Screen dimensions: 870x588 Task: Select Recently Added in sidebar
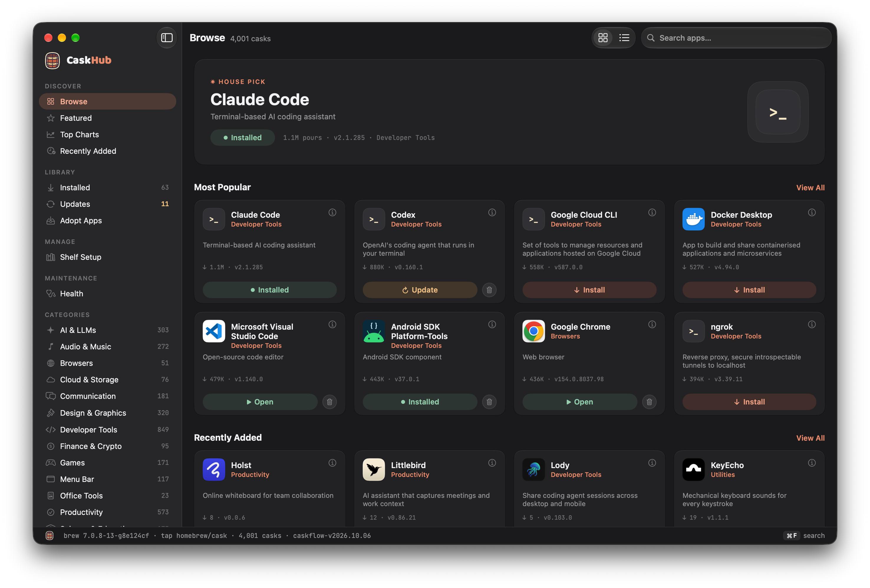(x=108, y=151)
